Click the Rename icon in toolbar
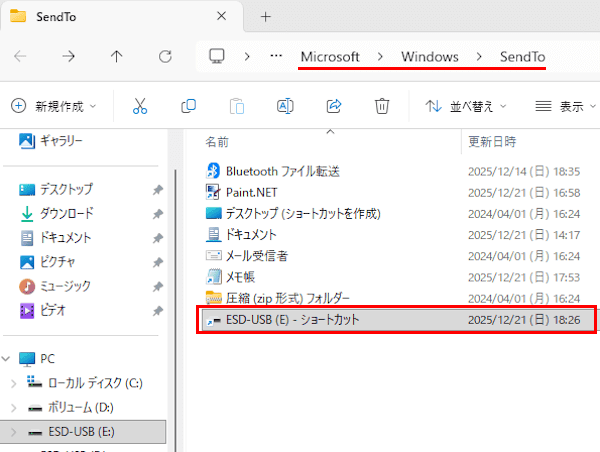 [285, 106]
